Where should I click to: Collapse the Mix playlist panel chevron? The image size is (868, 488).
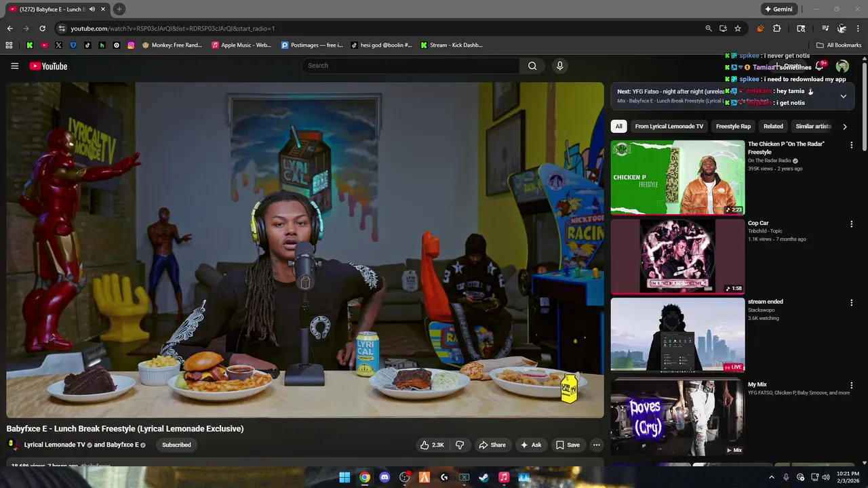(x=843, y=96)
